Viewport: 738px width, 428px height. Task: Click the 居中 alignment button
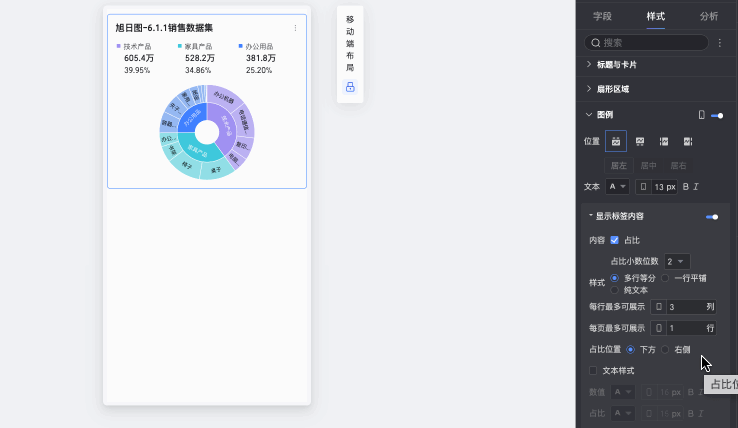[648, 166]
